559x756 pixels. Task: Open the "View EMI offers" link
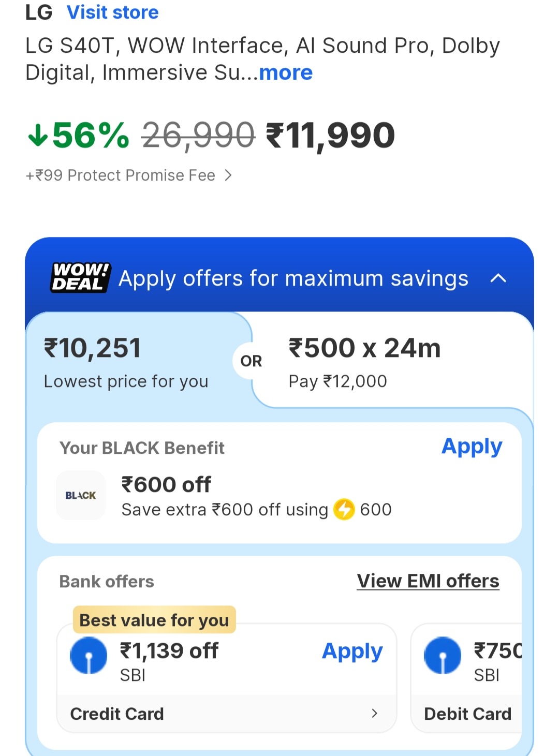[x=428, y=581]
